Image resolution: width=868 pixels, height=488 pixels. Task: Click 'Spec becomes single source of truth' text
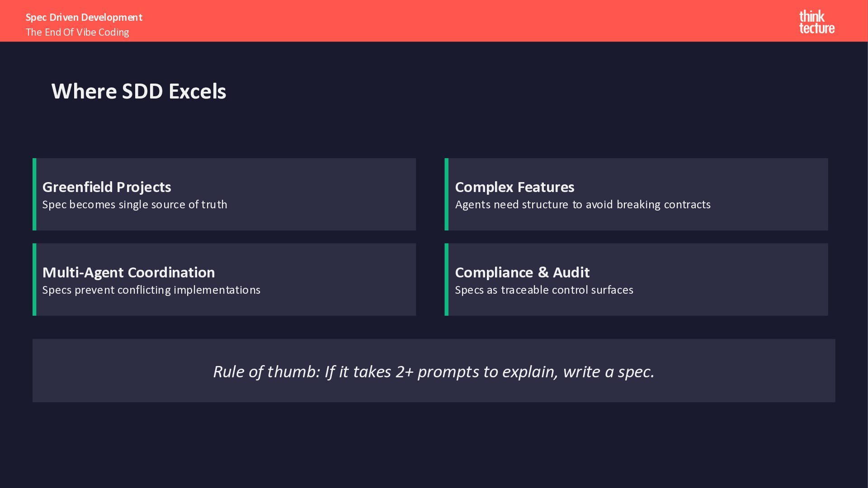(x=135, y=205)
